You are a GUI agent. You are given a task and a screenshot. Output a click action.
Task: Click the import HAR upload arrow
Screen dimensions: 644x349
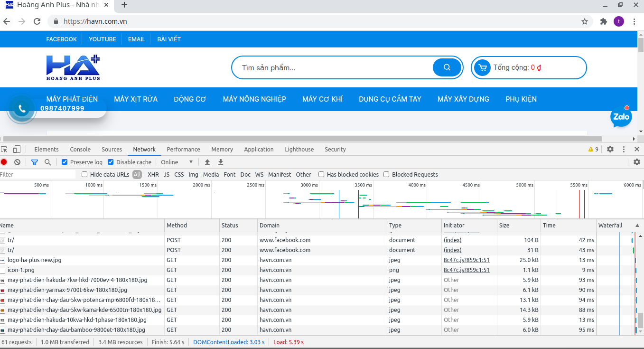tap(207, 162)
